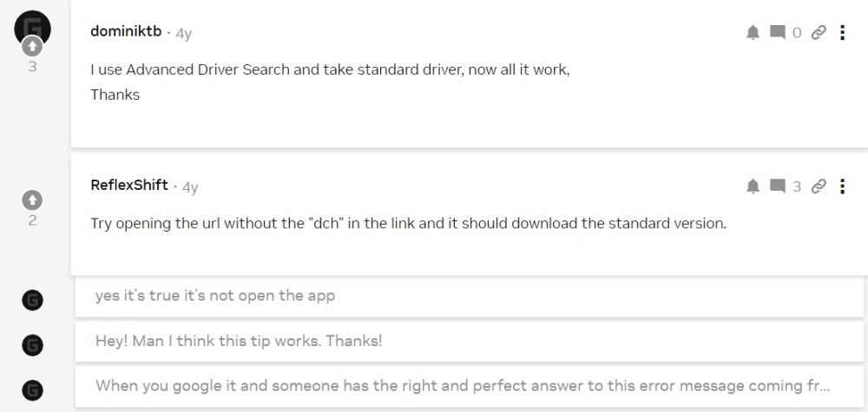The image size is (868, 412).
Task: Click the "4y" timestamp on ReflexShift's comment
Action: click(188, 186)
